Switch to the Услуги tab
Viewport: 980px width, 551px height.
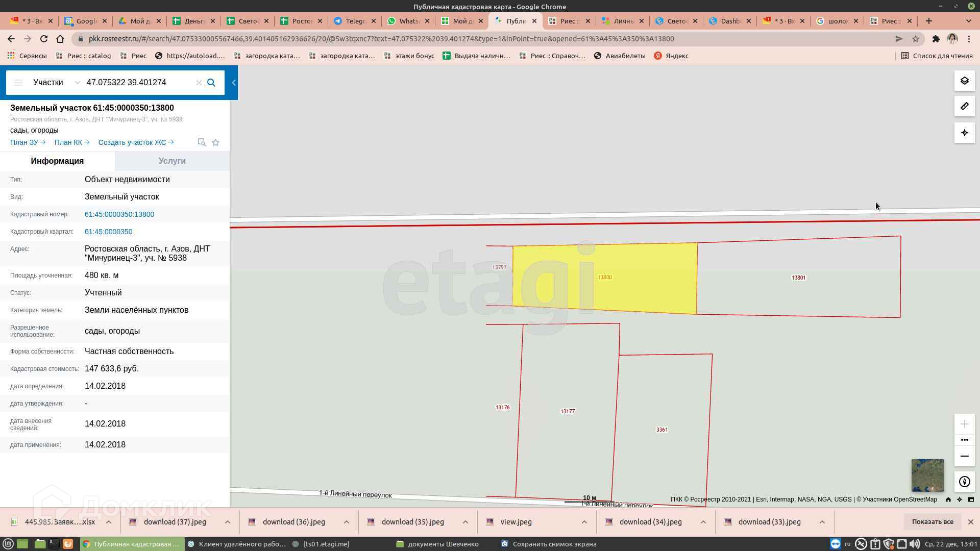[172, 161]
